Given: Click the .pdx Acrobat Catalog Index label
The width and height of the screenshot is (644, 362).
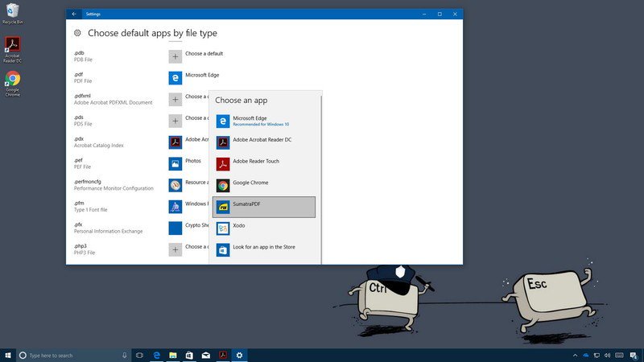Looking at the screenshot, I should click(98, 142).
